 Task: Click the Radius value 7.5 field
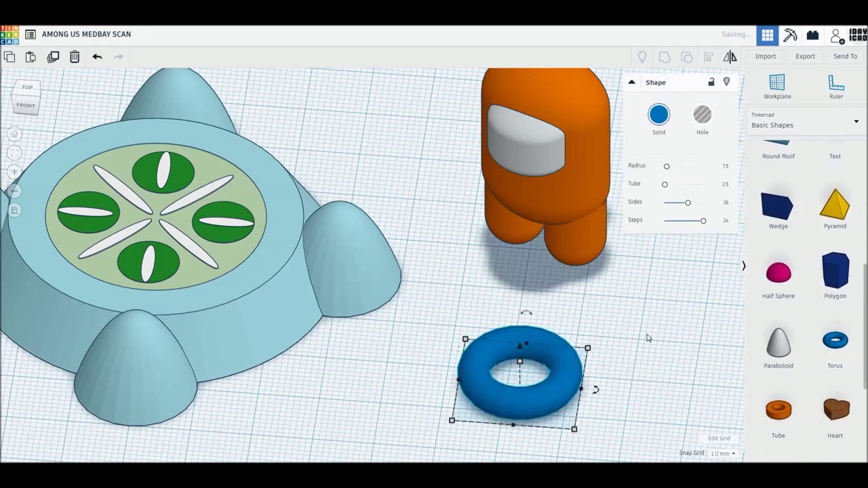pos(725,166)
